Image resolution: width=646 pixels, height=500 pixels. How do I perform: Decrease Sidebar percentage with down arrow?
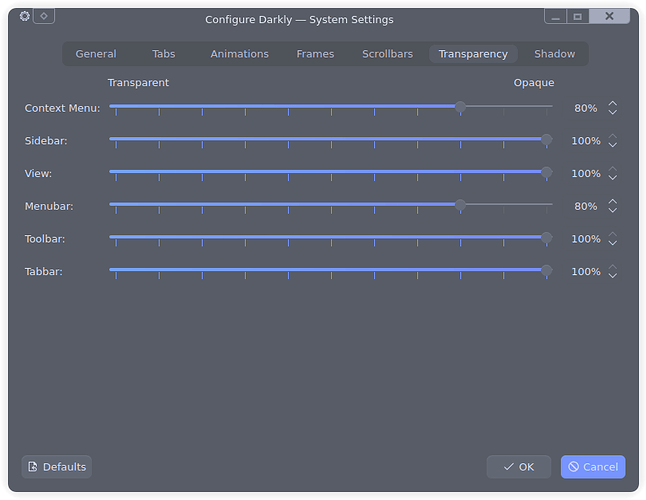613,145
